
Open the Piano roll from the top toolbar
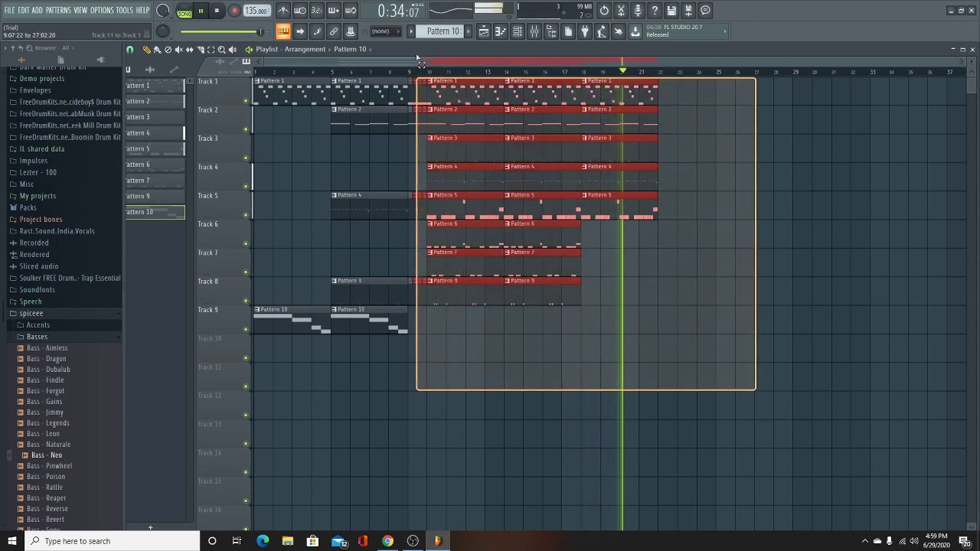(x=501, y=31)
